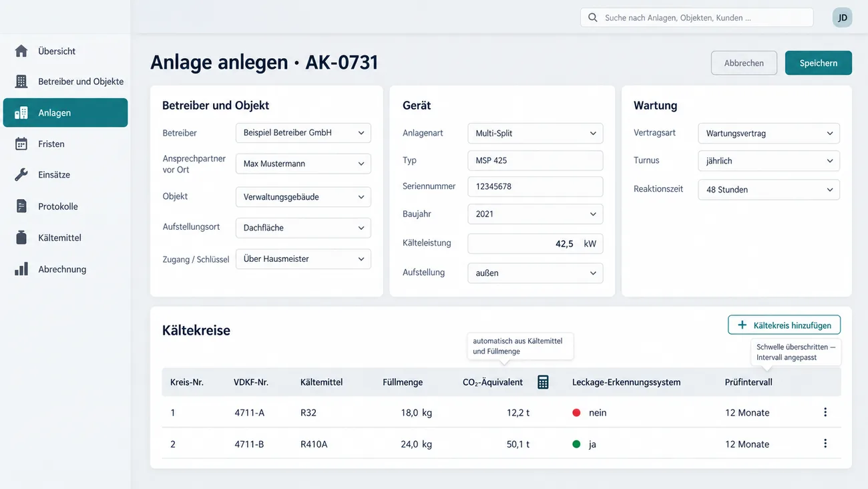Open the Anlagenart dropdown
Image resolution: width=868 pixels, height=489 pixels.
coord(535,133)
